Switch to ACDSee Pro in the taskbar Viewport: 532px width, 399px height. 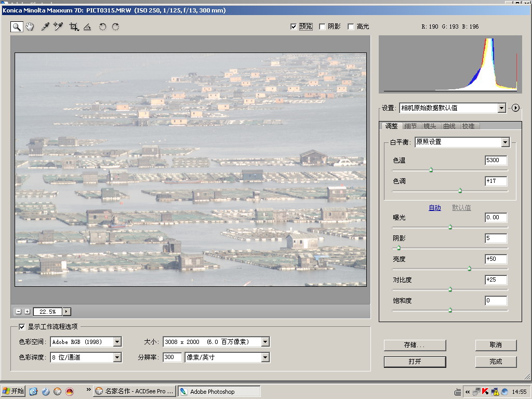(x=135, y=391)
